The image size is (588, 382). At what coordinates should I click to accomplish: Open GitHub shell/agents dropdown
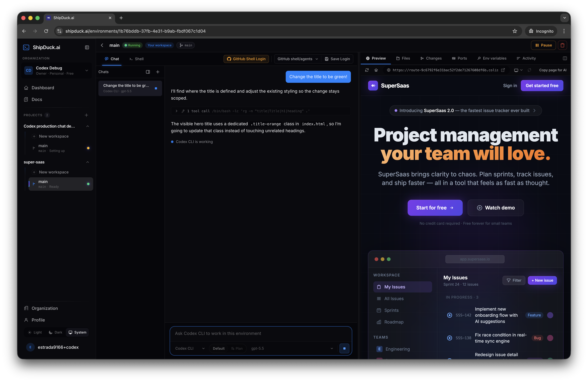click(297, 59)
